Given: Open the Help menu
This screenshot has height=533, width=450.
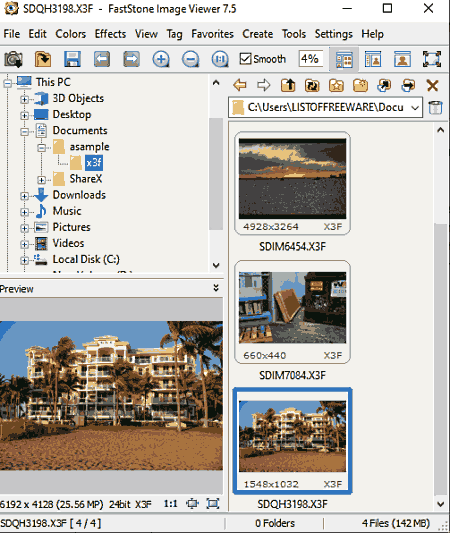Looking at the screenshot, I should tap(373, 34).
